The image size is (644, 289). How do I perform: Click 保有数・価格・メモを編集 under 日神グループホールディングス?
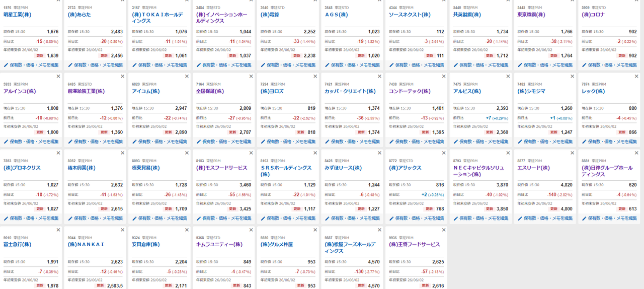coord(612,219)
